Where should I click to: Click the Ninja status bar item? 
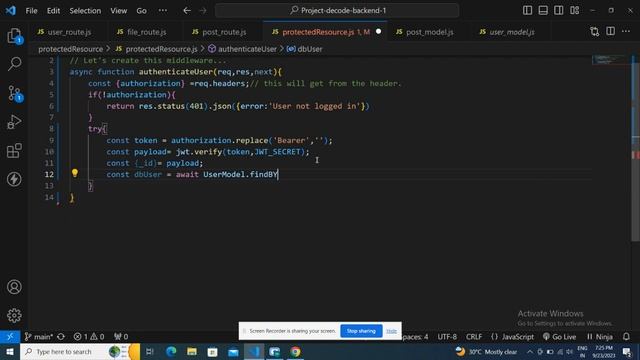coord(600,337)
